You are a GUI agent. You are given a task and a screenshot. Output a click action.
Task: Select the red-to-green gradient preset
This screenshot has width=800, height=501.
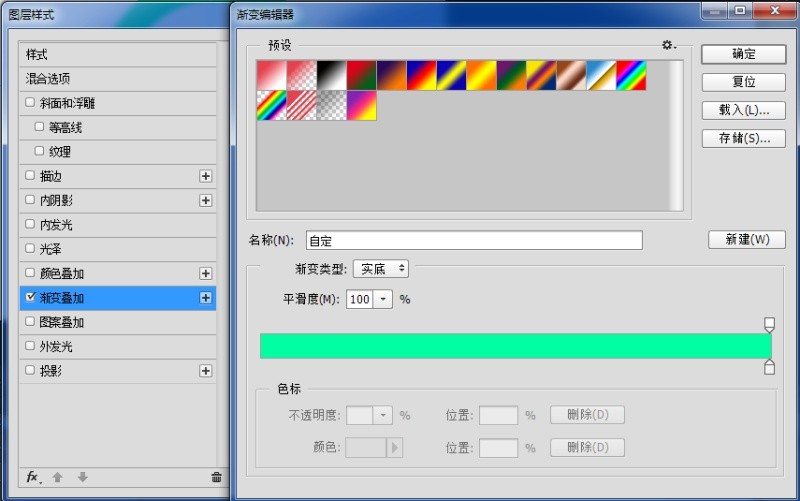tap(362, 76)
